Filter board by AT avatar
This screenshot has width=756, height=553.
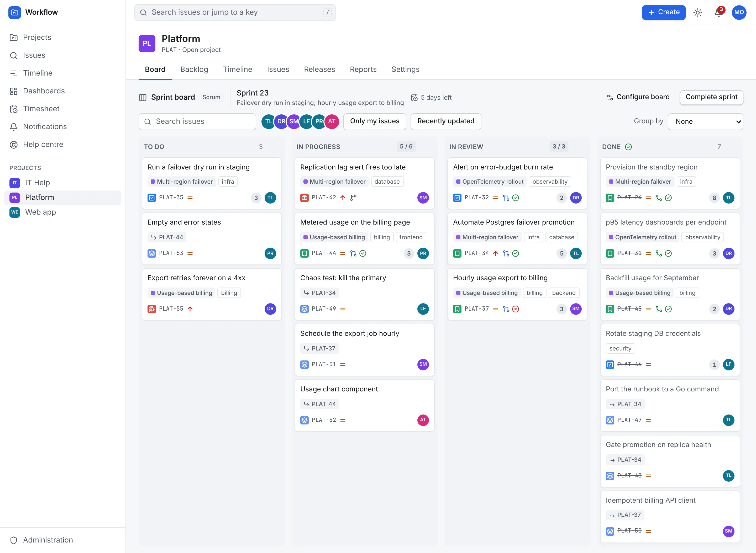[332, 121]
